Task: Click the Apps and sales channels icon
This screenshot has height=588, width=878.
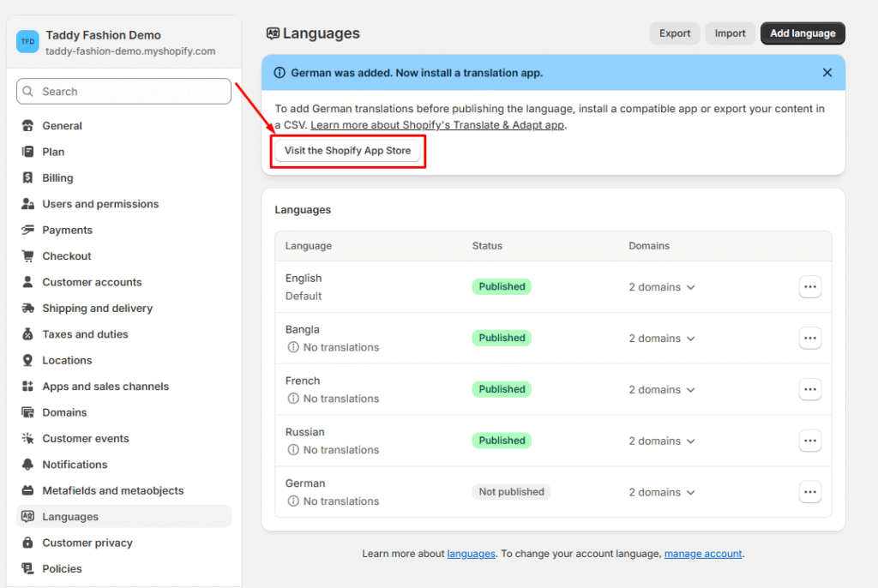Action: point(27,387)
